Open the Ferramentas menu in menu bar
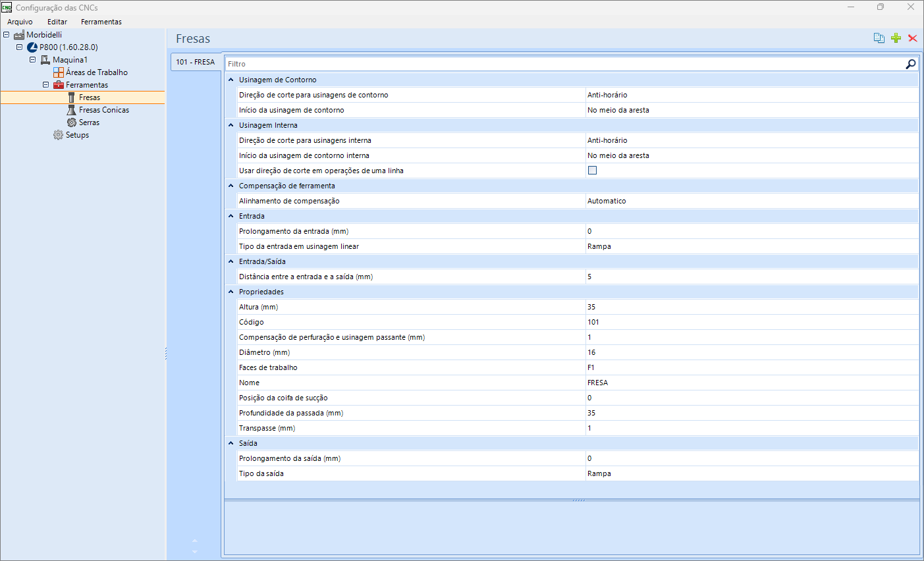 click(x=101, y=22)
